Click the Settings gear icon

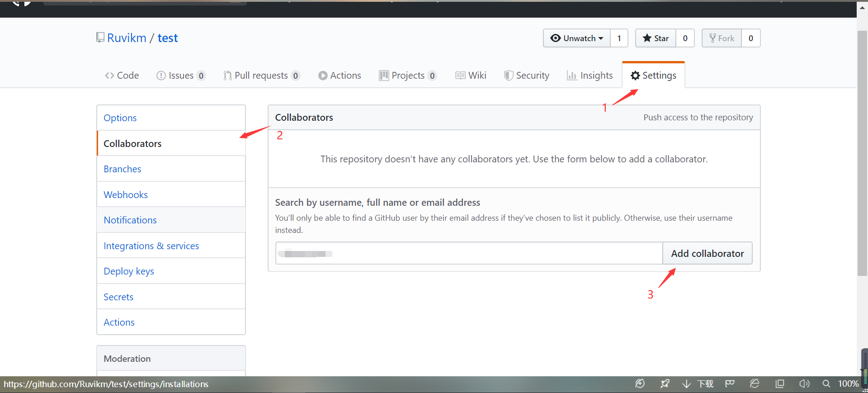pyautogui.click(x=635, y=76)
